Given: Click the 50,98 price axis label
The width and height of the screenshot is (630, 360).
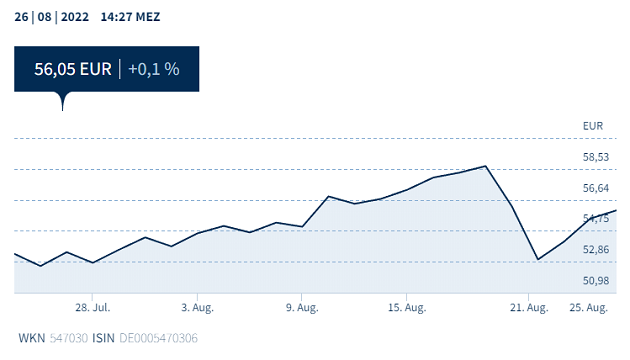Looking at the screenshot, I should (x=596, y=280).
